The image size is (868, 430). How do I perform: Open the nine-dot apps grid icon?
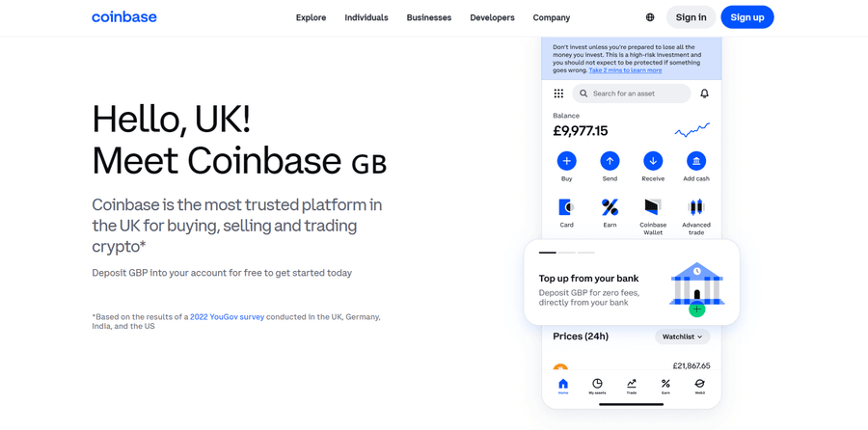point(558,94)
